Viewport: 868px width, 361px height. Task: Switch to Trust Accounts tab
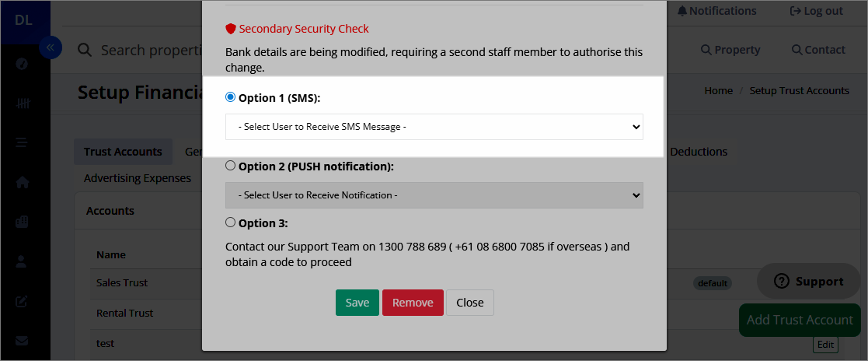[123, 152]
